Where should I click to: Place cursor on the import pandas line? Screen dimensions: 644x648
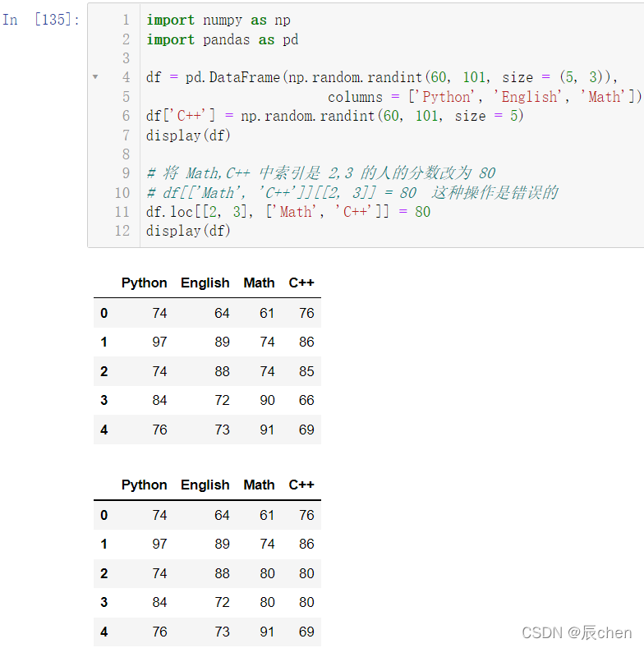[x=222, y=39]
